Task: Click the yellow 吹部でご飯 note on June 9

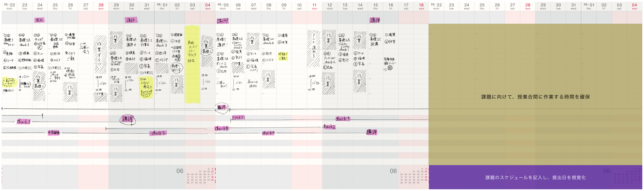Action: [283, 56]
